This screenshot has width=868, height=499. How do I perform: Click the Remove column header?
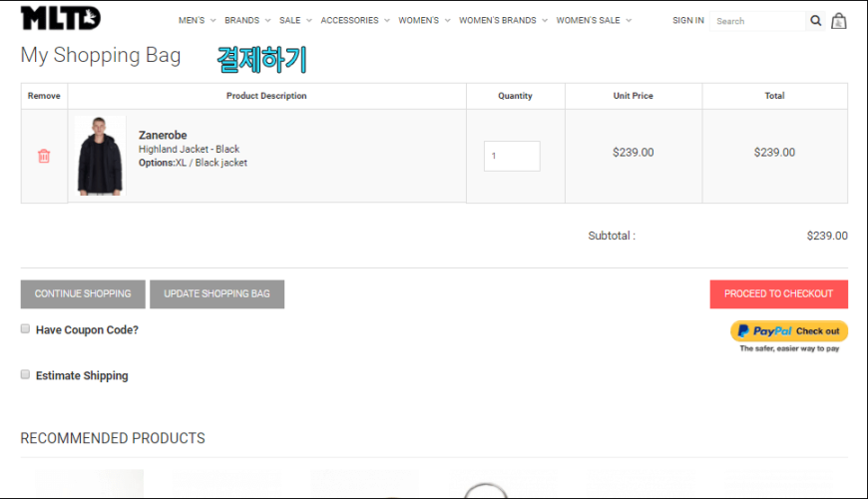(x=44, y=96)
